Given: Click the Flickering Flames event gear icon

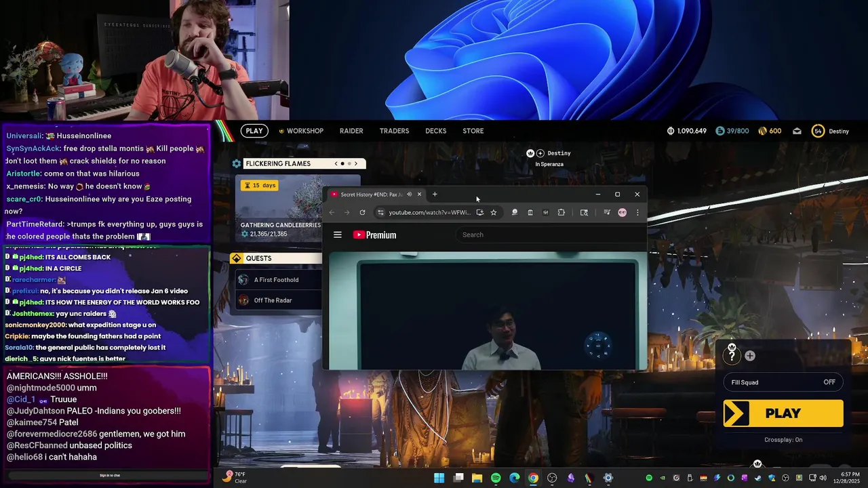Looking at the screenshot, I should click(236, 163).
